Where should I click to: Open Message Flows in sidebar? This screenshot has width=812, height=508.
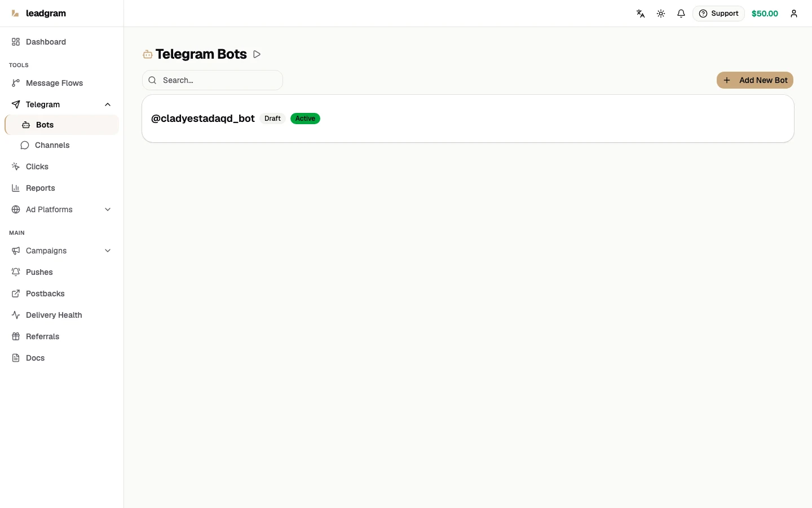(61, 83)
